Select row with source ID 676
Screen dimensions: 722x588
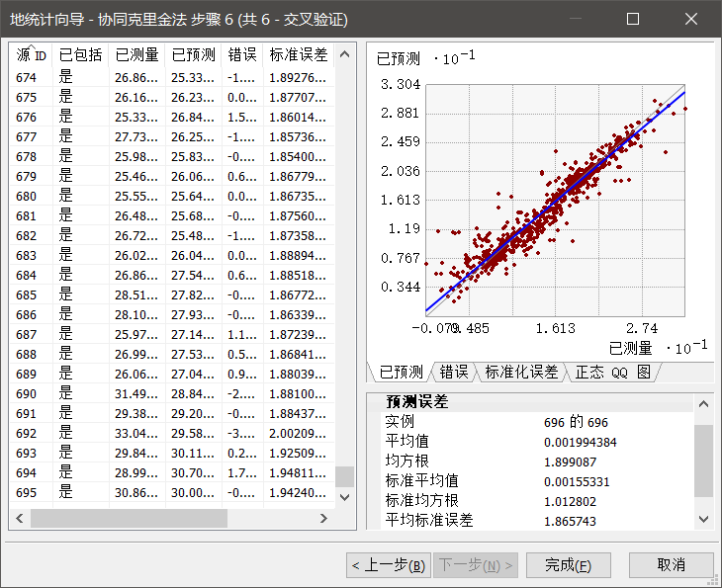coord(172,117)
